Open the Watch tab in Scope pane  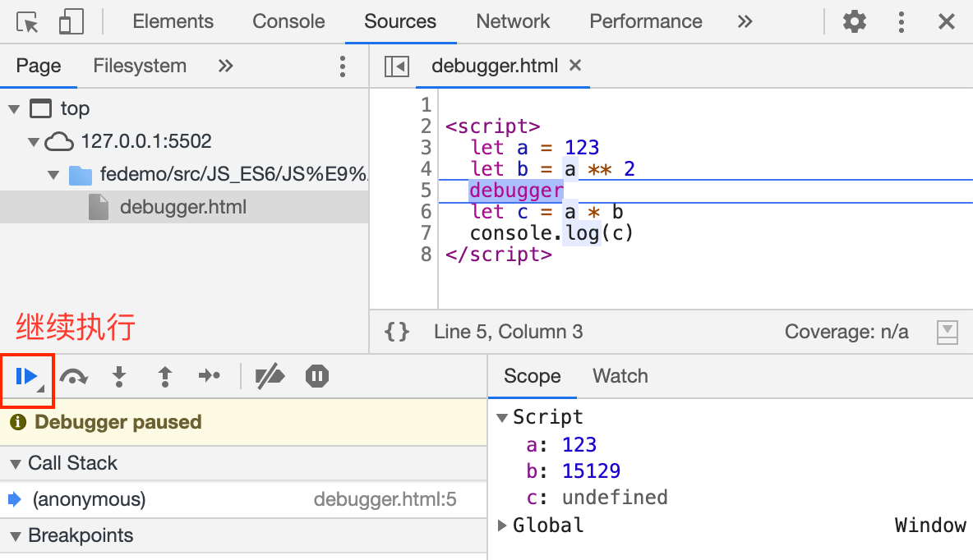(620, 376)
